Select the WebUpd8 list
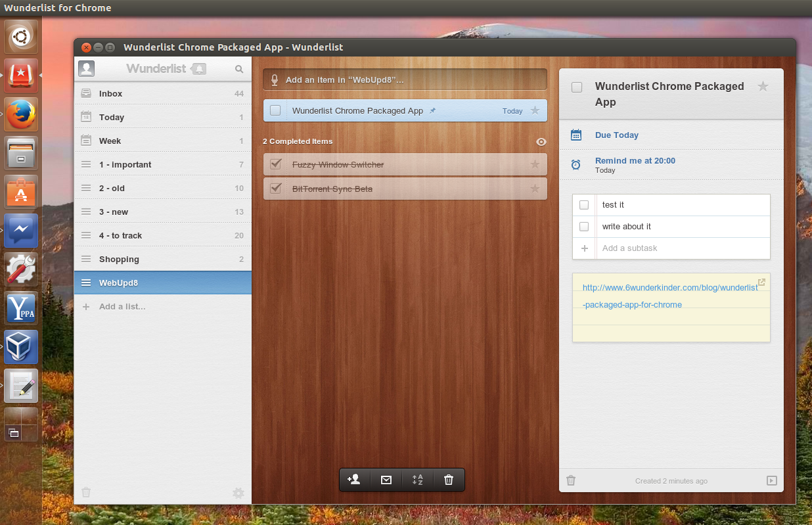Image resolution: width=812 pixels, height=525 pixels. pyautogui.click(x=163, y=283)
